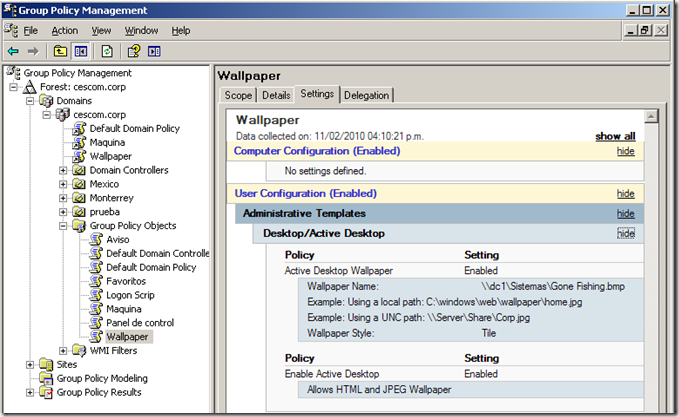Select the Panel de control GPO icon
This screenshot has width=679, height=417.
tap(96, 323)
